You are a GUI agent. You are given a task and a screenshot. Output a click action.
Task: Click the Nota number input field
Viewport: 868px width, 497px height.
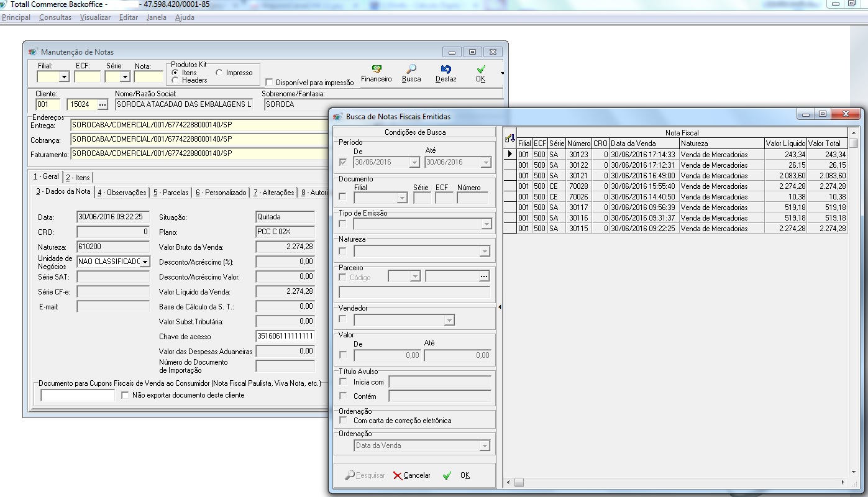[148, 77]
